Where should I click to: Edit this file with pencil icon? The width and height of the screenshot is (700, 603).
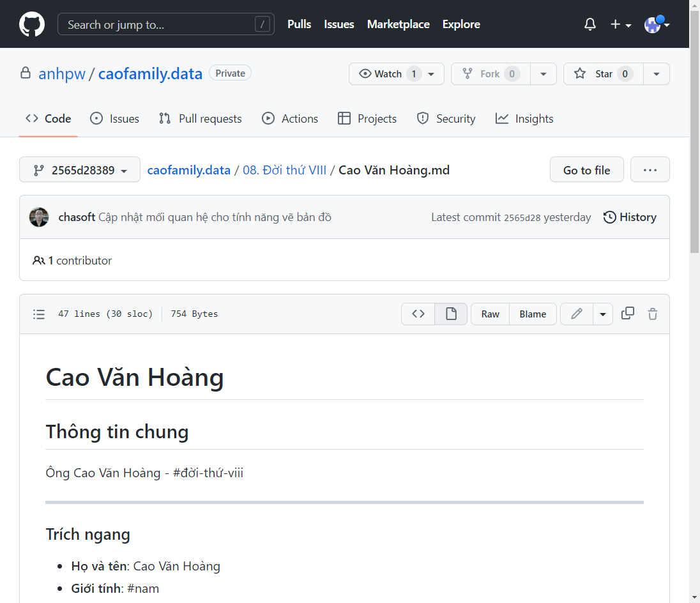577,314
